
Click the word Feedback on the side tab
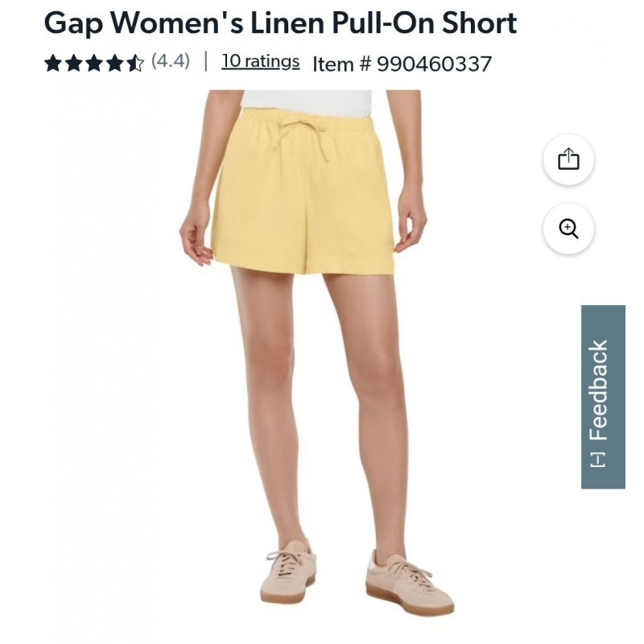click(x=598, y=390)
